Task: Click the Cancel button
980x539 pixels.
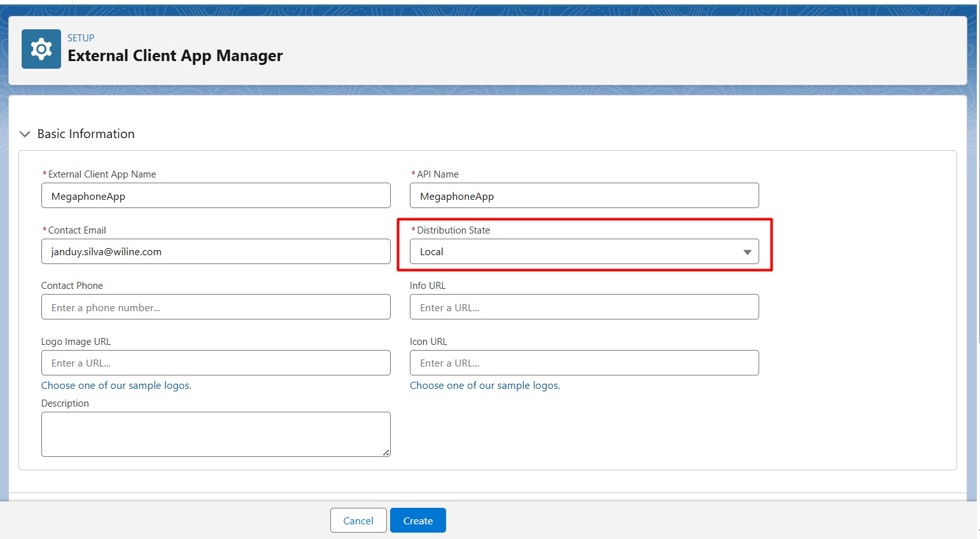Action: coord(358,520)
